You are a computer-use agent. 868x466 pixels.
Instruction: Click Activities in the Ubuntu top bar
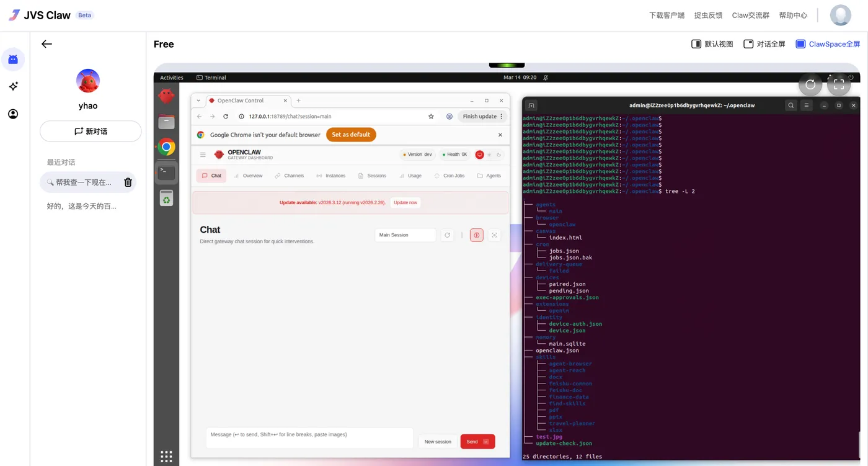tap(172, 78)
